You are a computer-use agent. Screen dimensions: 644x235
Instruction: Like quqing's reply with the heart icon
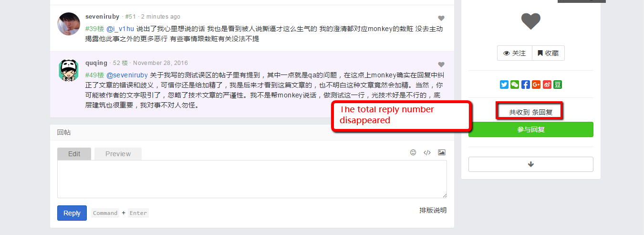pyautogui.click(x=441, y=64)
